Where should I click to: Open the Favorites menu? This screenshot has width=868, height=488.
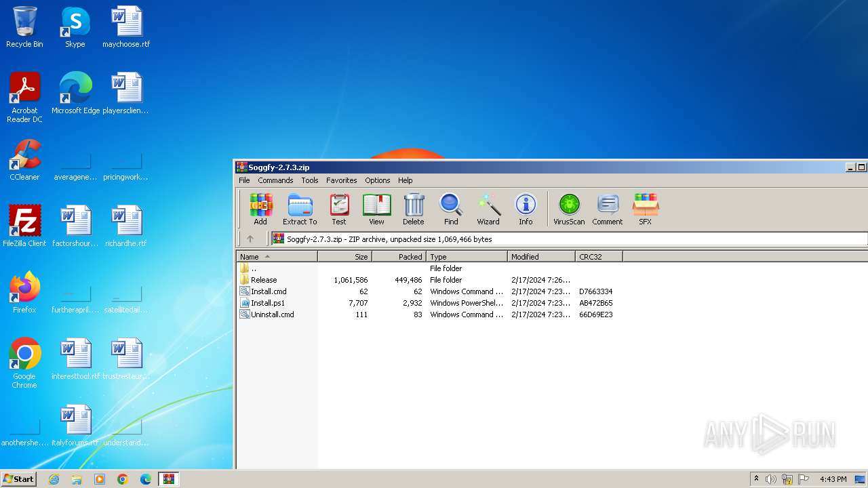342,180
